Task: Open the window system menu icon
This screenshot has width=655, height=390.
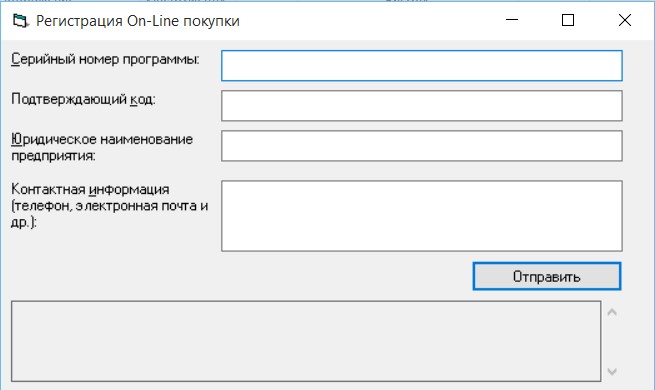Action: click(20, 20)
